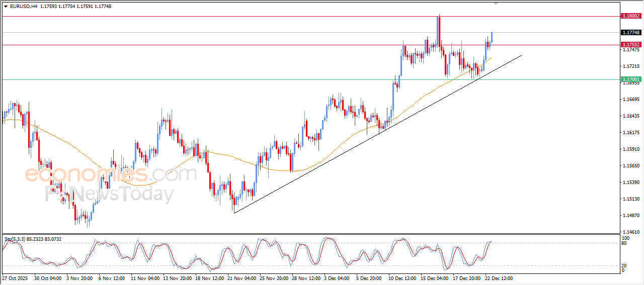
Task: Click the 17 Dec 20:00 time label
Action: tap(467, 277)
